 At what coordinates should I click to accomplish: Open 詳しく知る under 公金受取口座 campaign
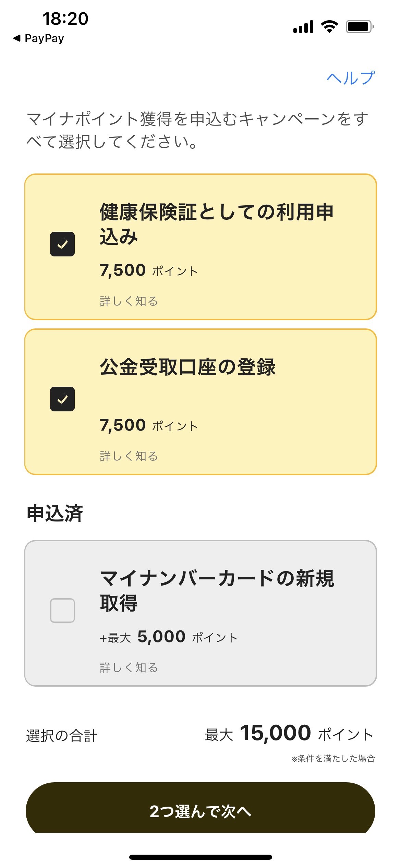pos(129,456)
